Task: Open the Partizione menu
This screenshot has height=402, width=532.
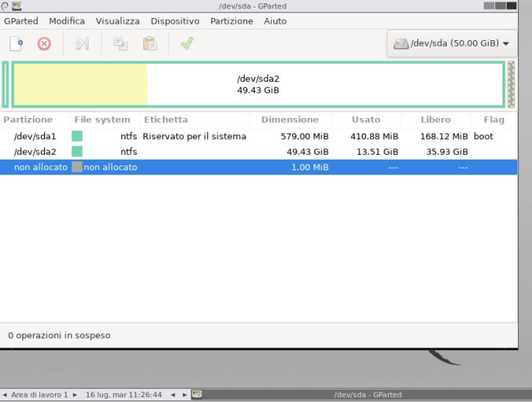Action: coord(231,21)
